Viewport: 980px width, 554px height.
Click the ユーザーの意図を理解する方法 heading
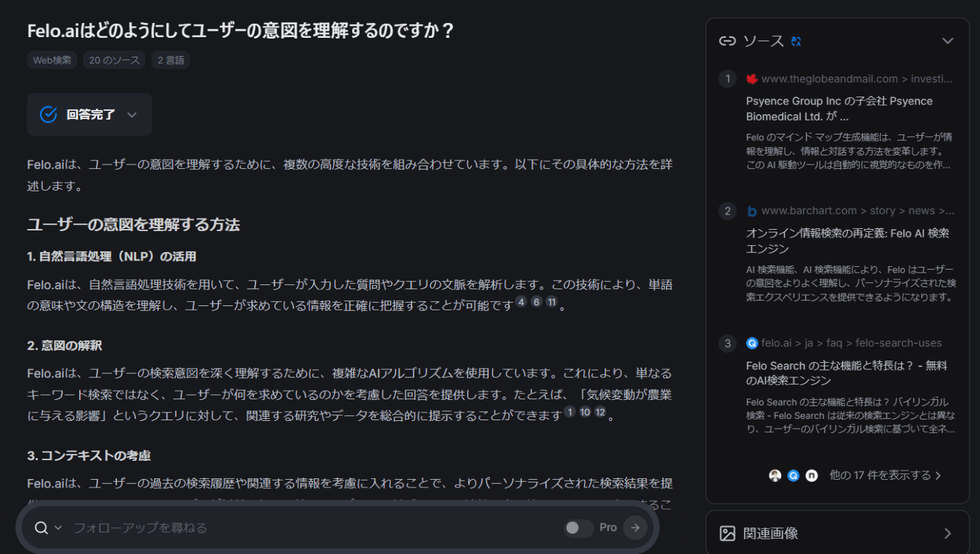pos(134,225)
